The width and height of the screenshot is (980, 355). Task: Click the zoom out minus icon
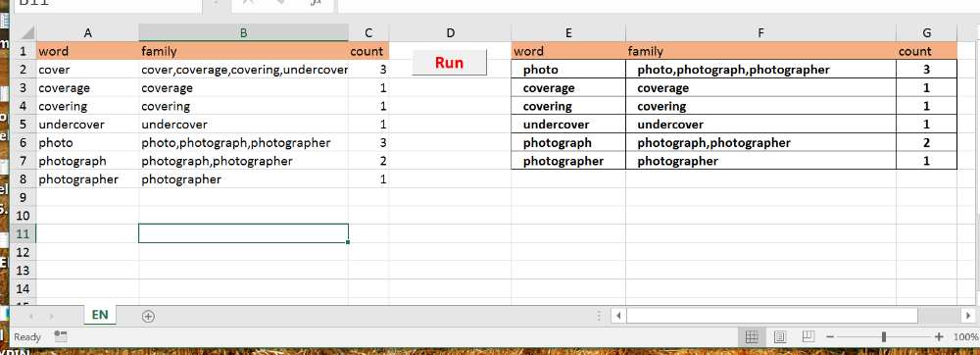tap(830, 337)
